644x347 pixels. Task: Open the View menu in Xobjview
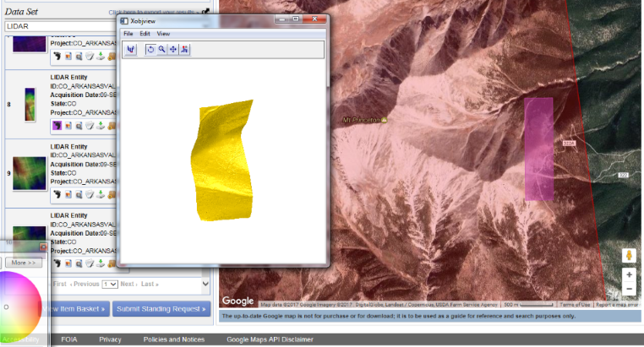[163, 33]
